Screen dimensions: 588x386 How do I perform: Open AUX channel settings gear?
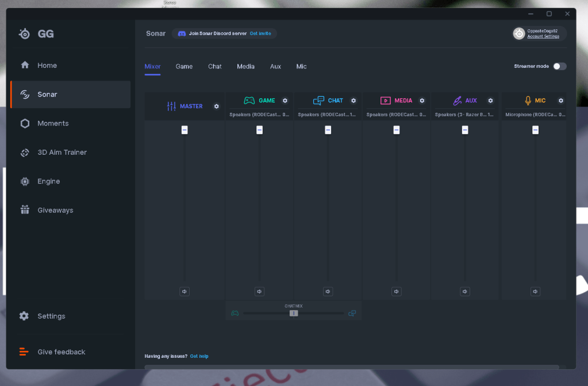pos(490,101)
